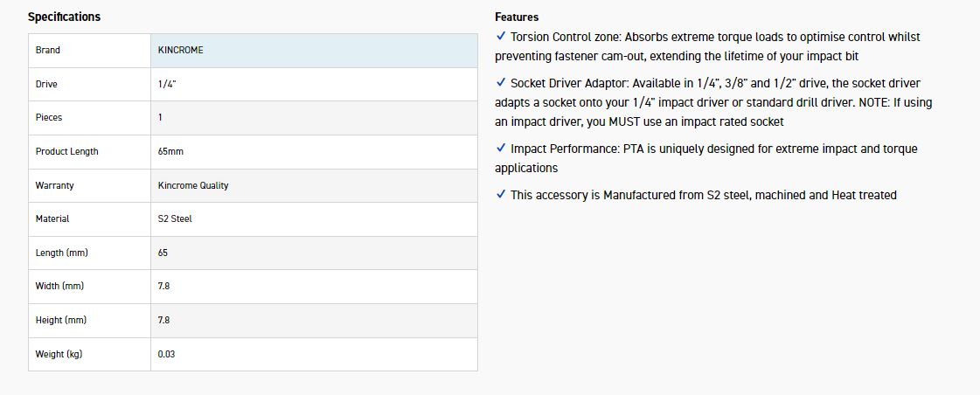Select the S2 Steel material value
Image resolution: width=980 pixels, height=395 pixels.
[x=175, y=219]
